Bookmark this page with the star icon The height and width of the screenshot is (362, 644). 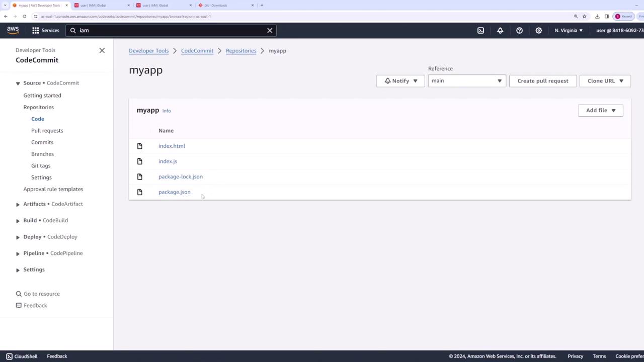(584, 16)
